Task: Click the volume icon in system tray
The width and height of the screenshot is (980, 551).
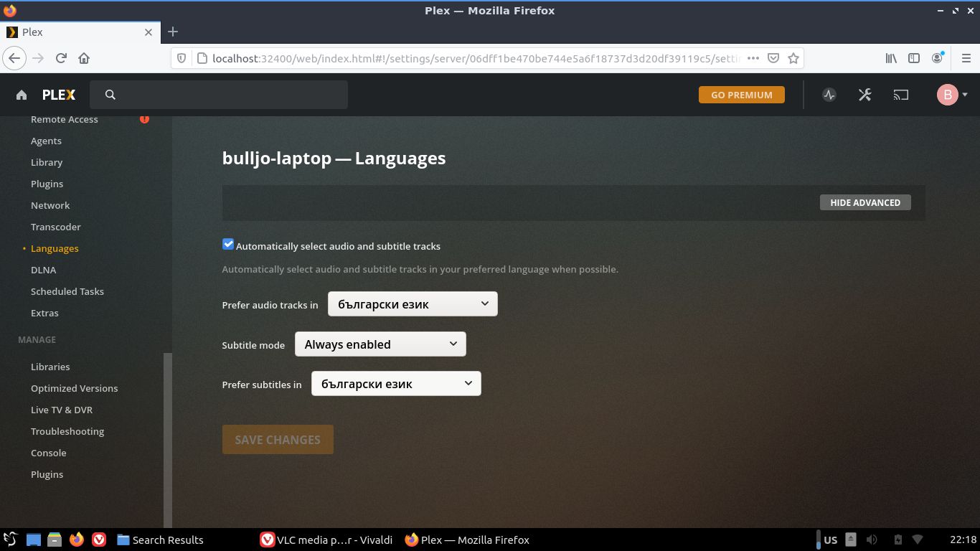Action: [872, 540]
